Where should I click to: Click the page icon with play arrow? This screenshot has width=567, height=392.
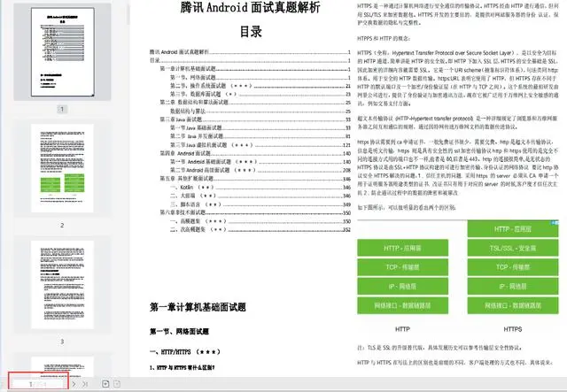point(105,384)
